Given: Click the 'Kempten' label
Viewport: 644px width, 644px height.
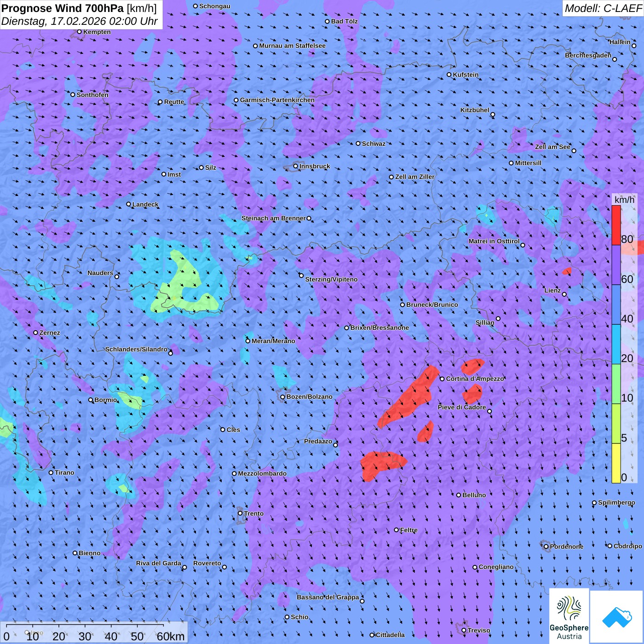Looking at the screenshot, I should 97,32.
